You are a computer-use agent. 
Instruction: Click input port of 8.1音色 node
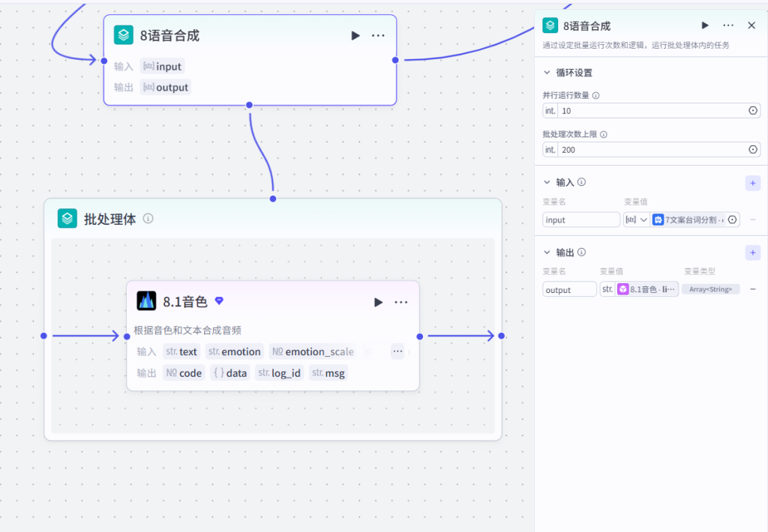(x=127, y=336)
